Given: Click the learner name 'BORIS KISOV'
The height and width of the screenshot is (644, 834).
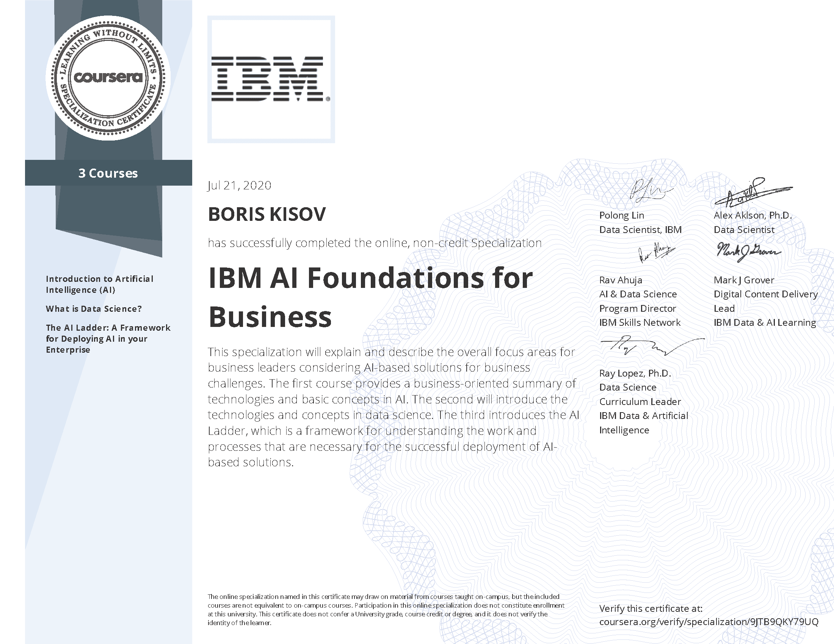Looking at the screenshot, I should (267, 214).
